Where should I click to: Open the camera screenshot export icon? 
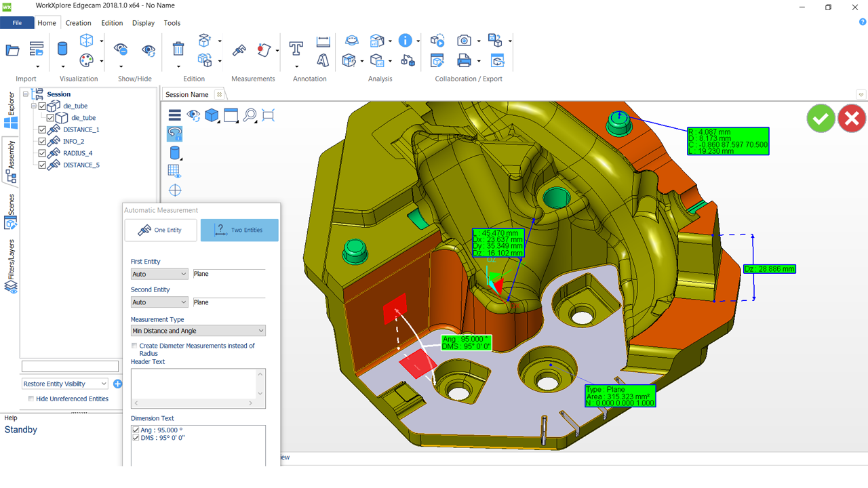click(x=464, y=41)
